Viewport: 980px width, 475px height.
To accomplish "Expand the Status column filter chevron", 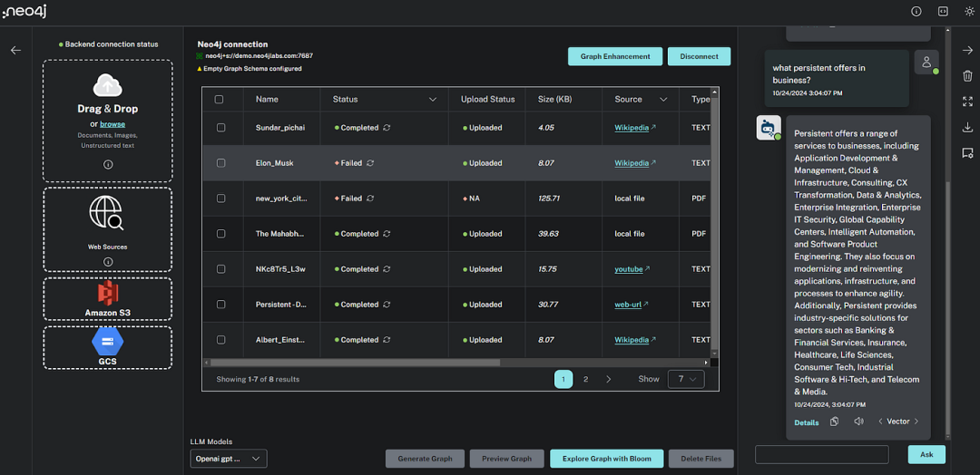I will point(432,99).
